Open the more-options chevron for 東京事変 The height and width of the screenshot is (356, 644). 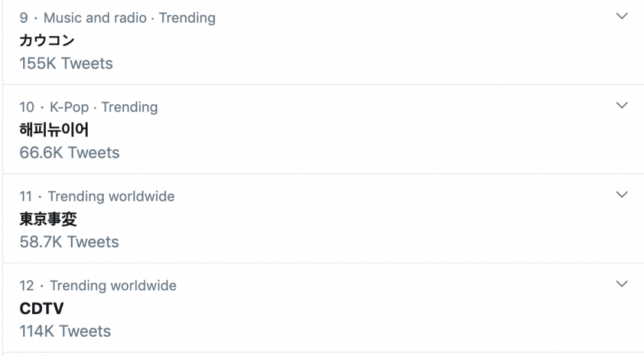pyautogui.click(x=622, y=194)
